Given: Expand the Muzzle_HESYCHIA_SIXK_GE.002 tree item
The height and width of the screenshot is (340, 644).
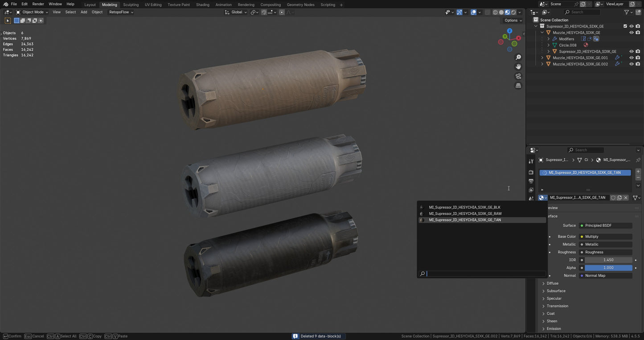Looking at the screenshot, I should (x=542, y=64).
